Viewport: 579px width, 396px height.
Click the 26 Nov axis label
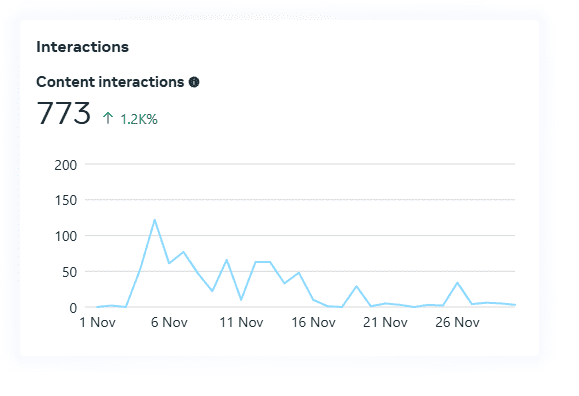(x=457, y=322)
